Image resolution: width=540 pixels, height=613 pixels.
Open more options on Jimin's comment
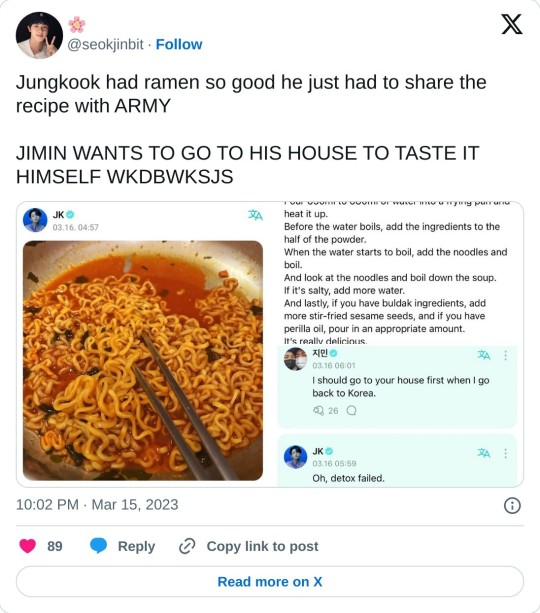pyautogui.click(x=506, y=355)
